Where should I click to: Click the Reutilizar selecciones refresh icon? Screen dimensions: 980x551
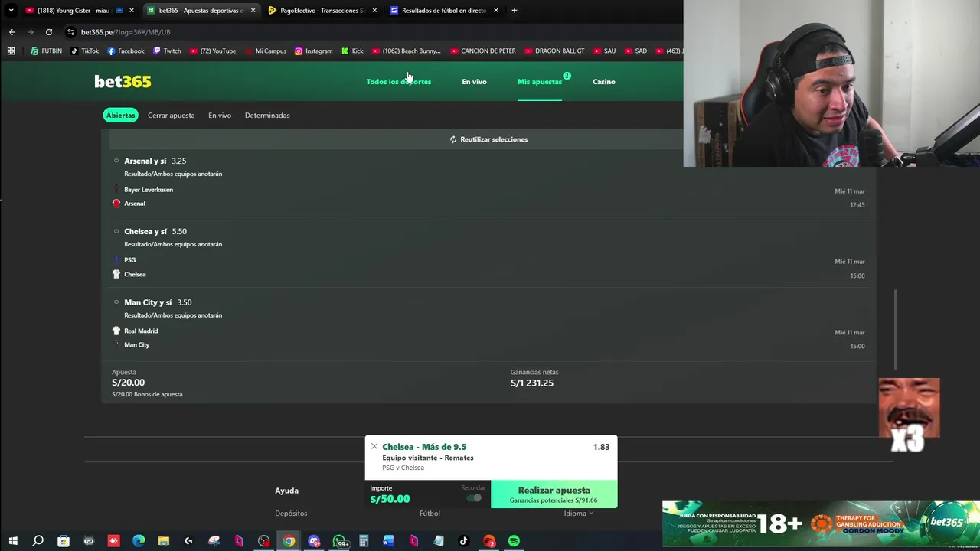453,139
